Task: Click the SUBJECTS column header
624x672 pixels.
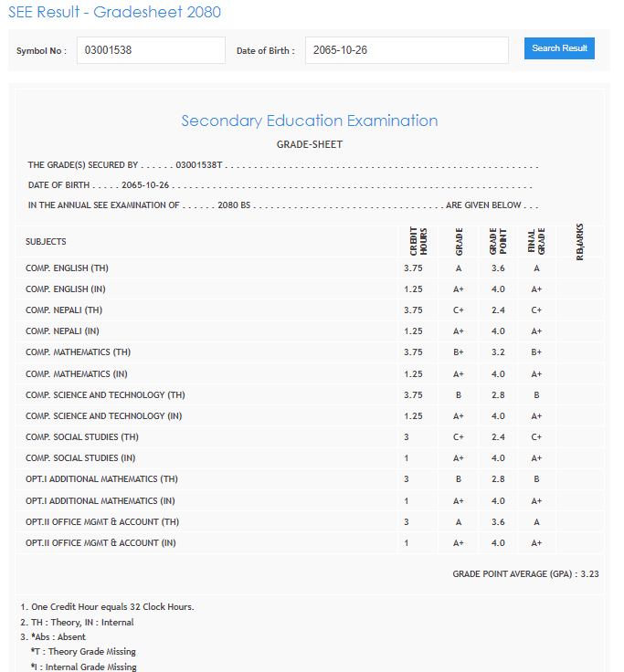Action: (46, 242)
